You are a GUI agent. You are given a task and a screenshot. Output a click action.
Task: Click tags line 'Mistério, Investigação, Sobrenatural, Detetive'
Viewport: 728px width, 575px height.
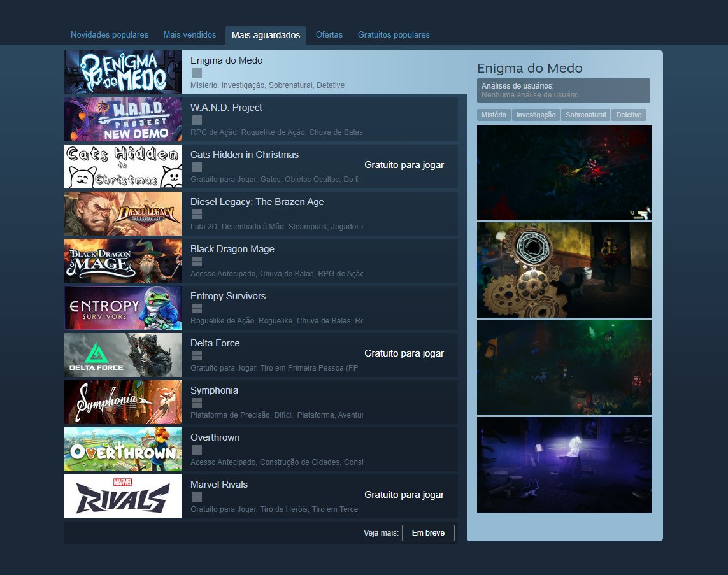pos(268,85)
